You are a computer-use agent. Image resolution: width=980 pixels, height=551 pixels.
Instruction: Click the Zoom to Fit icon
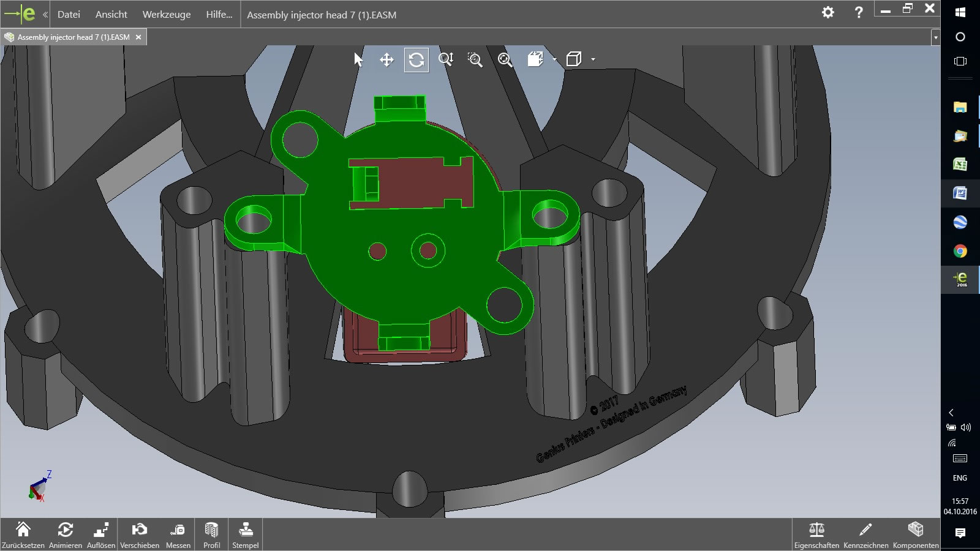click(505, 59)
